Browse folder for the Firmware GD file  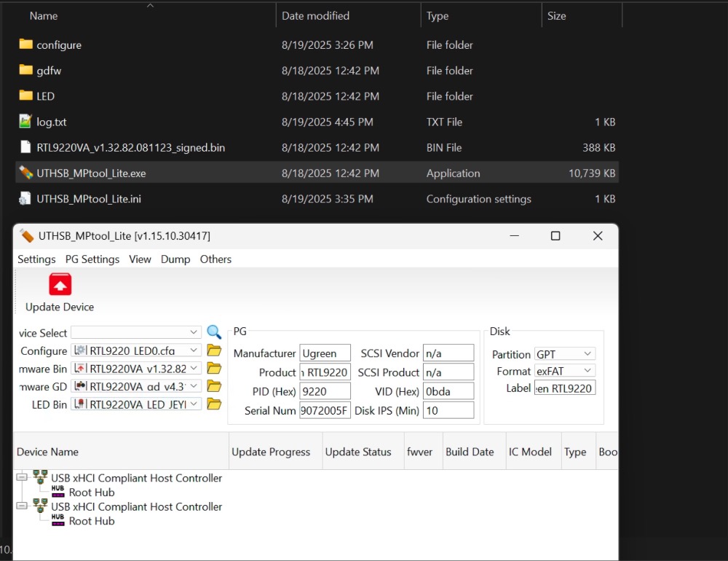(x=214, y=385)
